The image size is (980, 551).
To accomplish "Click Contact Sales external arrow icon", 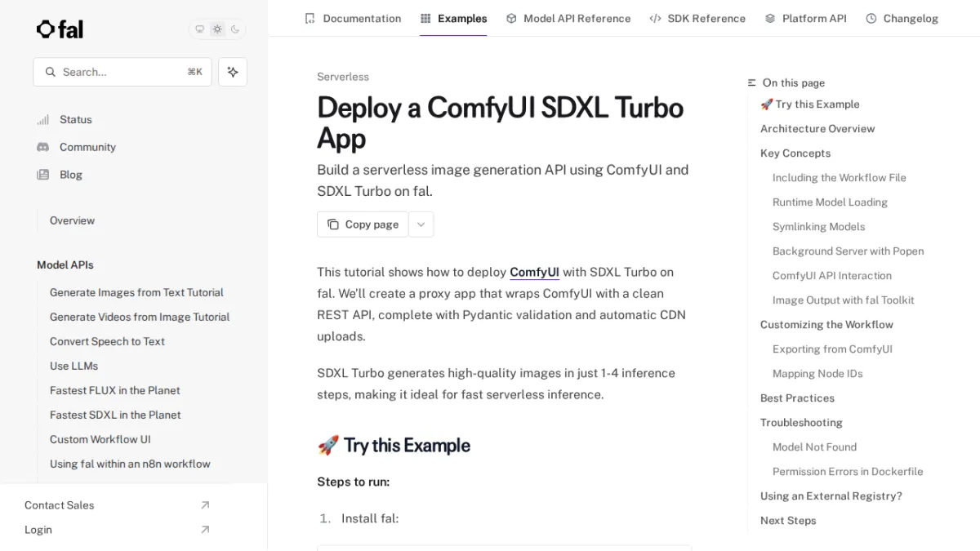I will tap(205, 505).
